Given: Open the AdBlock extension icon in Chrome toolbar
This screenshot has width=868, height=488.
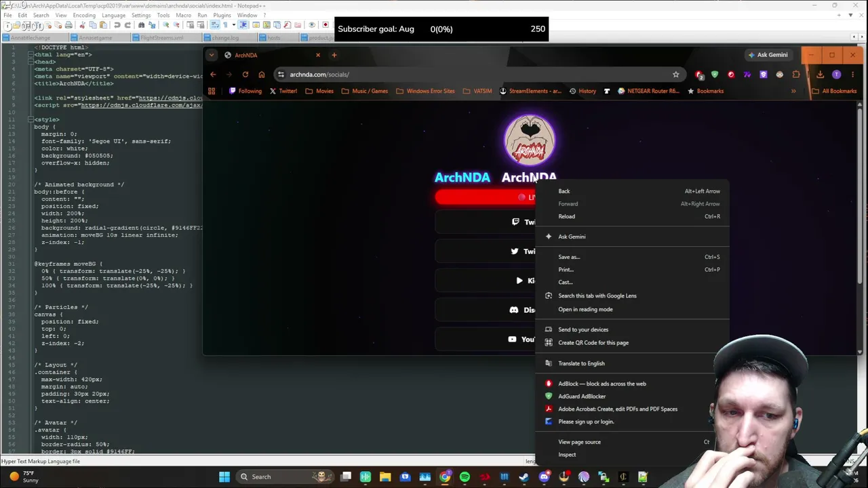Looking at the screenshot, I should pyautogui.click(x=698, y=75).
